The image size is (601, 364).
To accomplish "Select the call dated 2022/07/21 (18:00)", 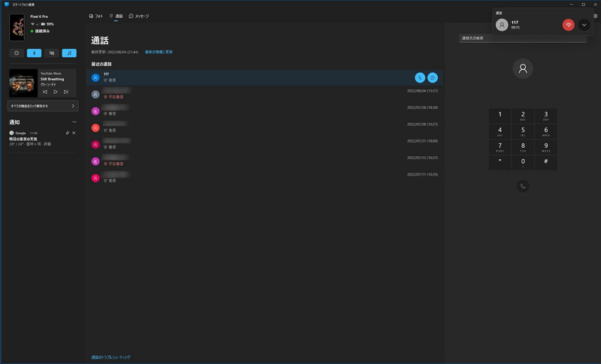I will tap(264, 144).
